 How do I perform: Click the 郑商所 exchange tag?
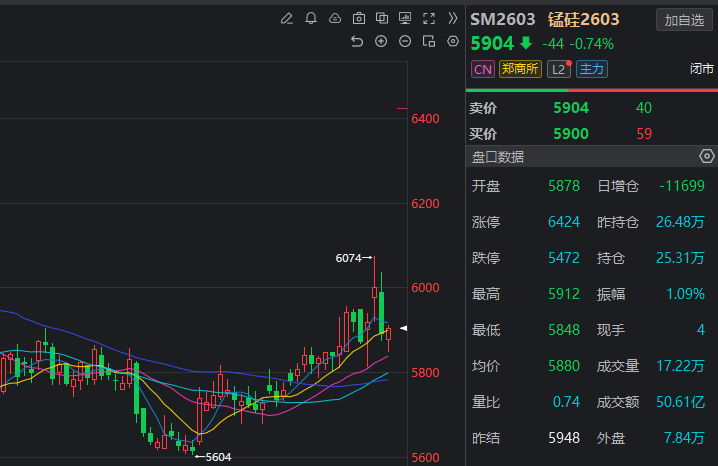tap(520, 69)
